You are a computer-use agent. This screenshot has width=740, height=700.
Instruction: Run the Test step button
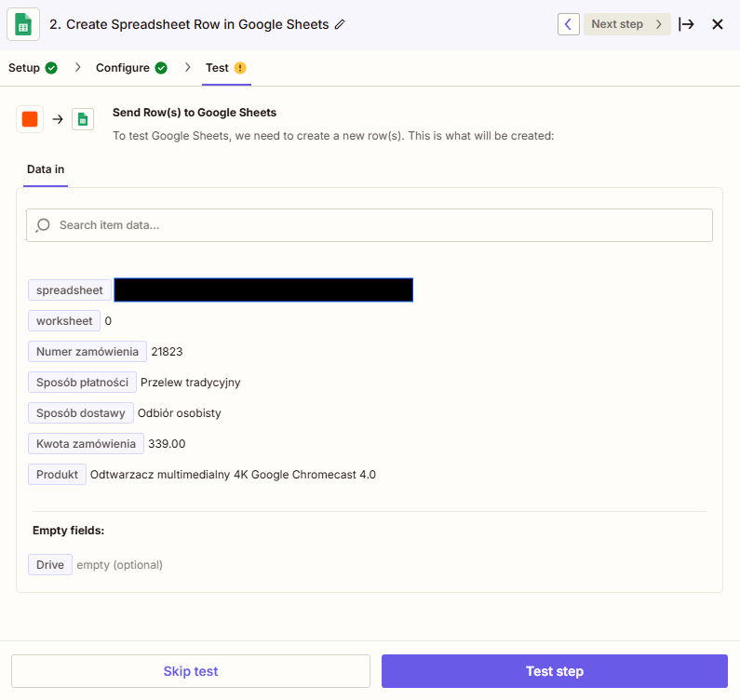pyautogui.click(x=554, y=671)
